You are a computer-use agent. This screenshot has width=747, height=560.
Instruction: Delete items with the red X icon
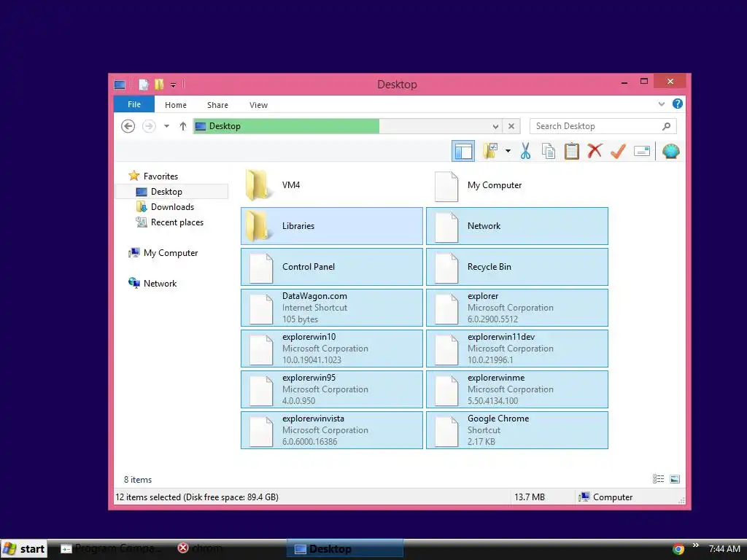pyautogui.click(x=595, y=151)
